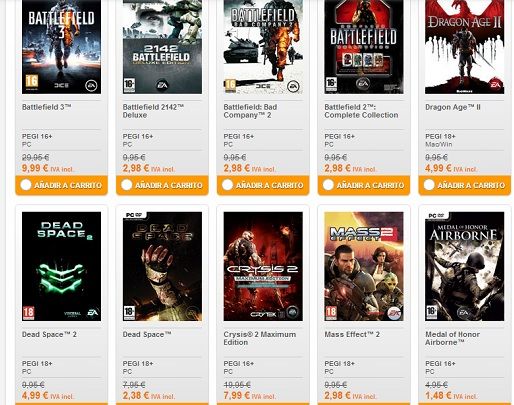The height and width of the screenshot is (405, 514).
Task: Open the Crysis 2 Maximum Edition cover
Action: tap(263, 266)
